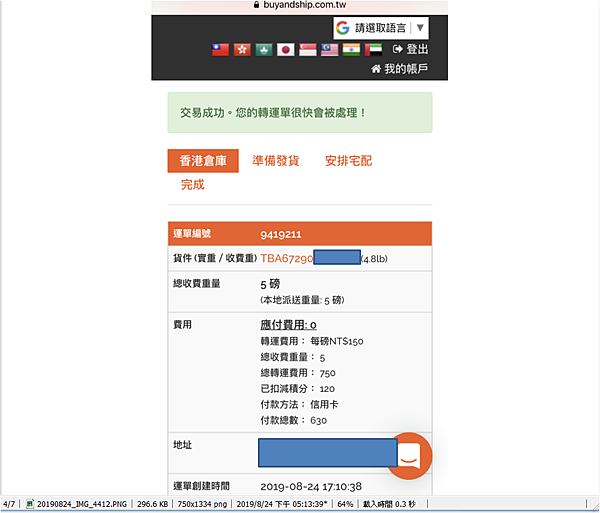
Task: Click the 總轉運費用: 750 line
Action: (298, 373)
